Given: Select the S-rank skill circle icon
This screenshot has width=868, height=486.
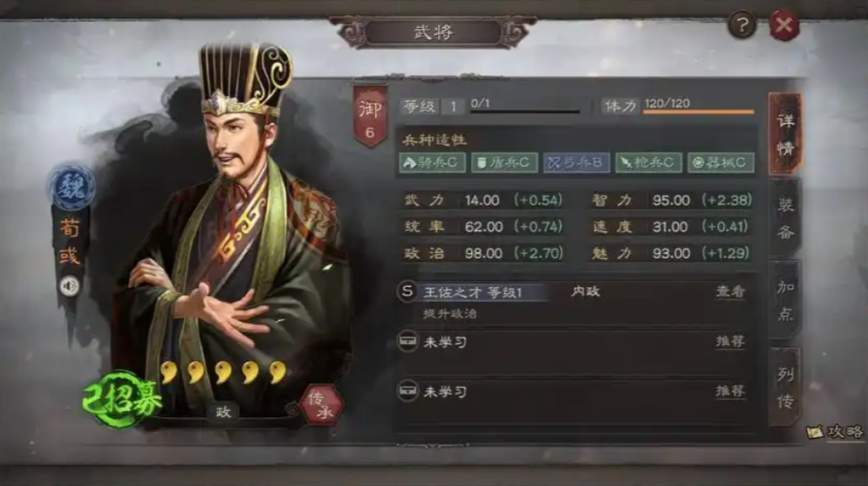Looking at the screenshot, I should coord(407,291).
